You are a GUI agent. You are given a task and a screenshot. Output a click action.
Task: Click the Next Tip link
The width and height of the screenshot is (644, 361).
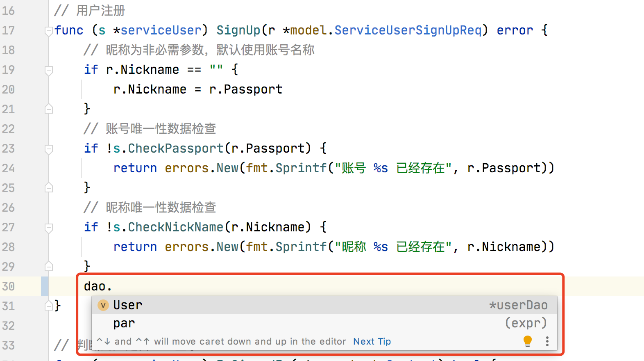372,341
